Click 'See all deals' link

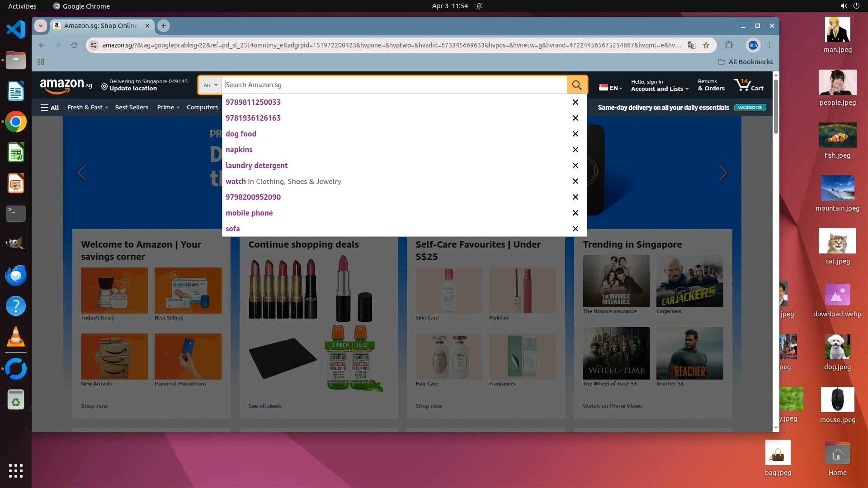pyautogui.click(x=264, y=406)
